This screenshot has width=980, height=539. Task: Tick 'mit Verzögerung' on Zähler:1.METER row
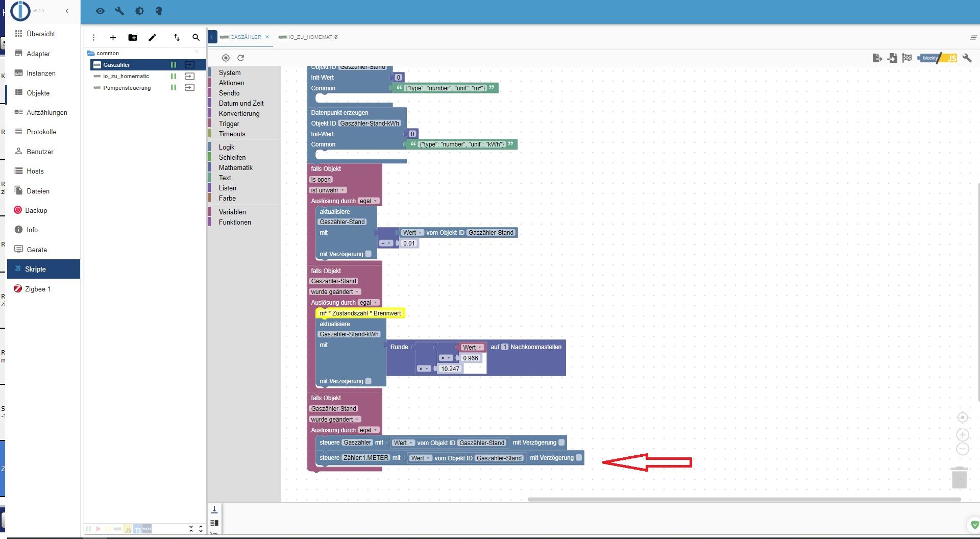[x=579, y=458]
